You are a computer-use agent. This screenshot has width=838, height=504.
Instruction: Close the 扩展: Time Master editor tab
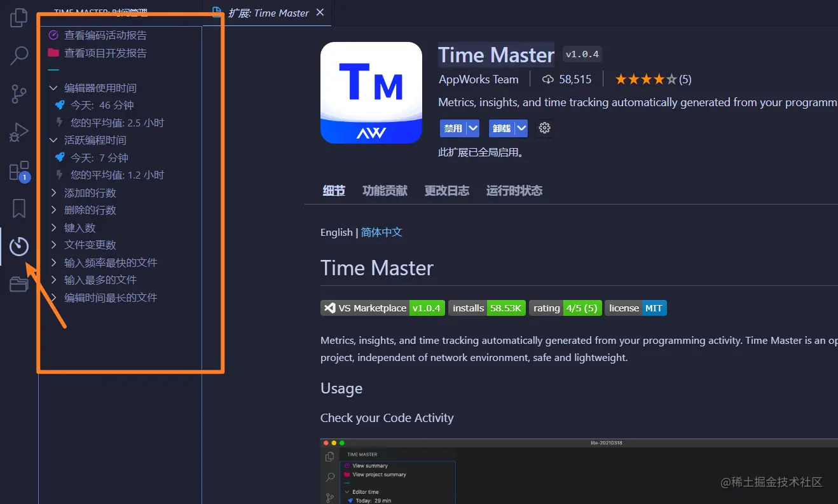[x=320, y=13]
